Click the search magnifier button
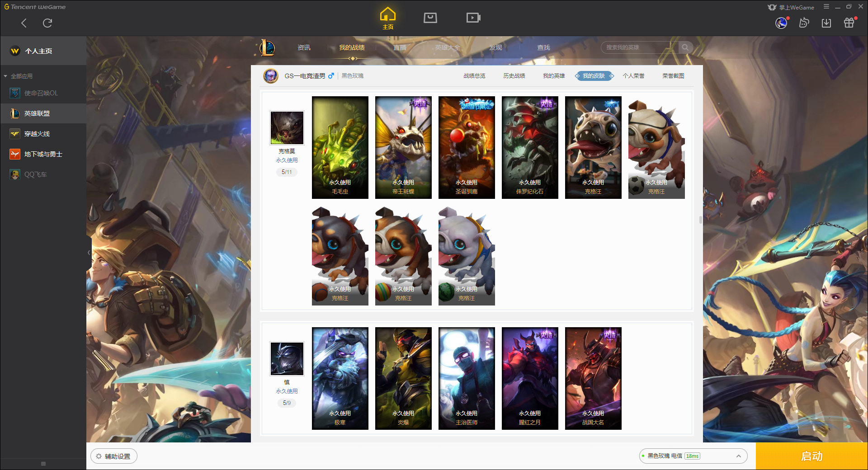The image size is (868, 470). [685, 47]
